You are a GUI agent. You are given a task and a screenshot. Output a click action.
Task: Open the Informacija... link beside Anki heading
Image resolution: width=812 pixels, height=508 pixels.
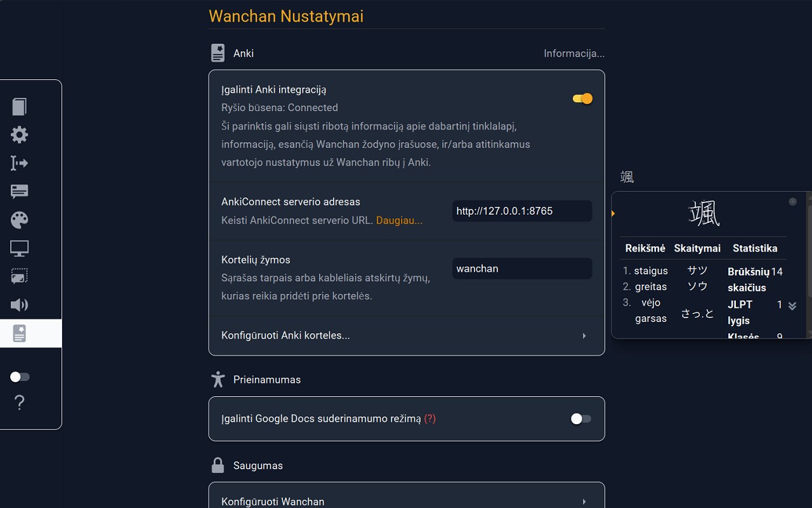tap(574, 53)
